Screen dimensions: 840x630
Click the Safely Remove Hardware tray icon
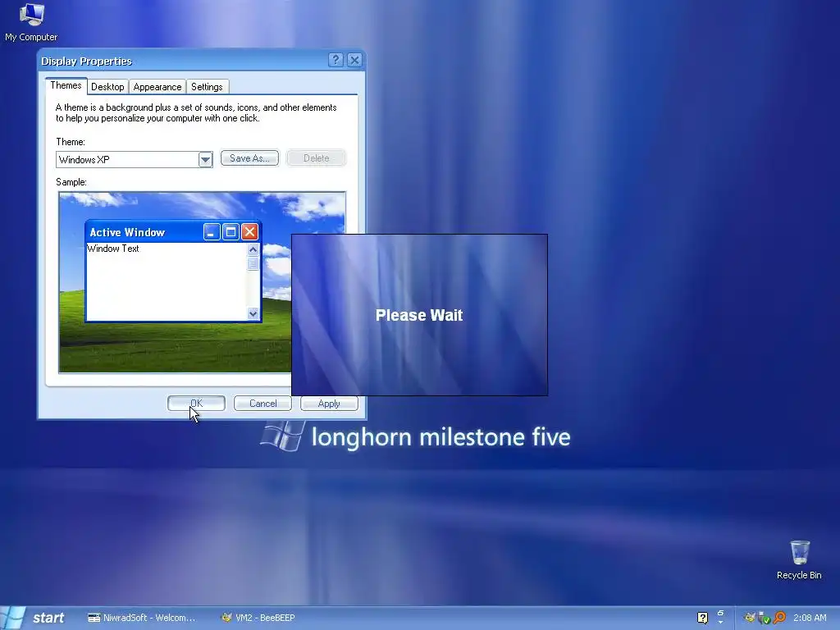point(764,618)
